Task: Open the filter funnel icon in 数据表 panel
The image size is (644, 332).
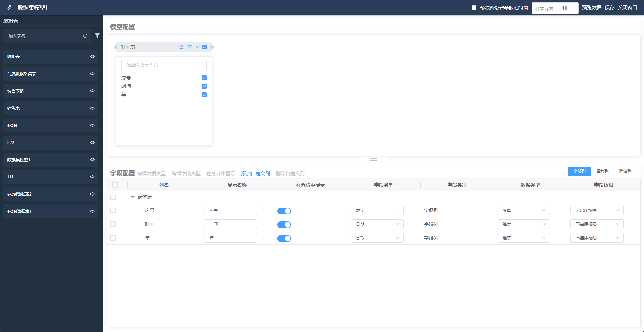Action: pyautogui.click(x=97, y=36)
